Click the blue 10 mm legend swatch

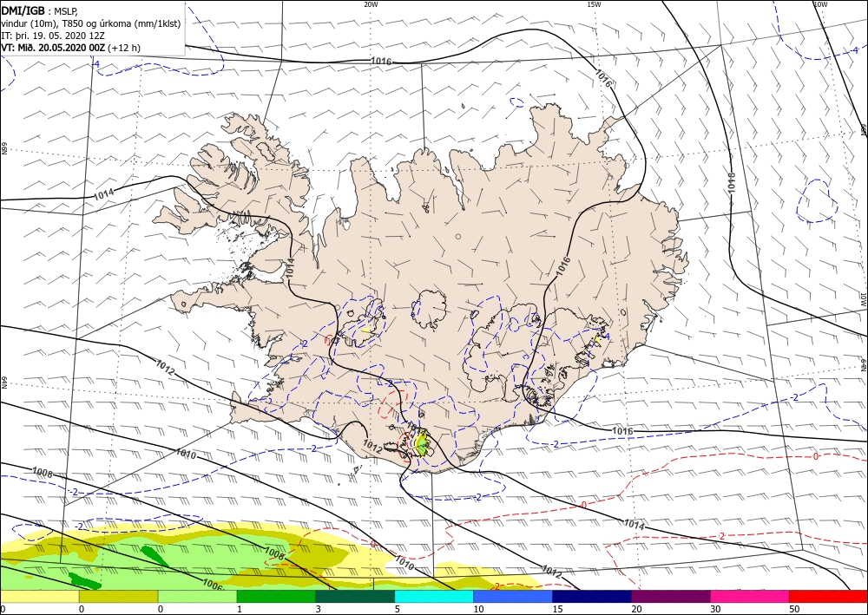pyautogui.click(x=513, y=596)
